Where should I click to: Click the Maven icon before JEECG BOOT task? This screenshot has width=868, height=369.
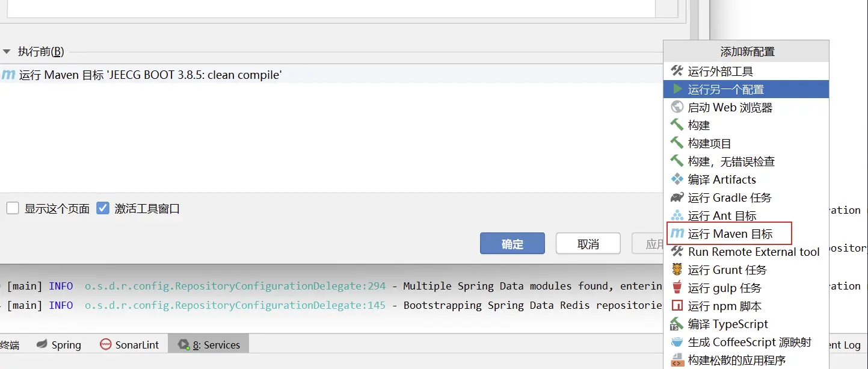(x=9, y=75)
